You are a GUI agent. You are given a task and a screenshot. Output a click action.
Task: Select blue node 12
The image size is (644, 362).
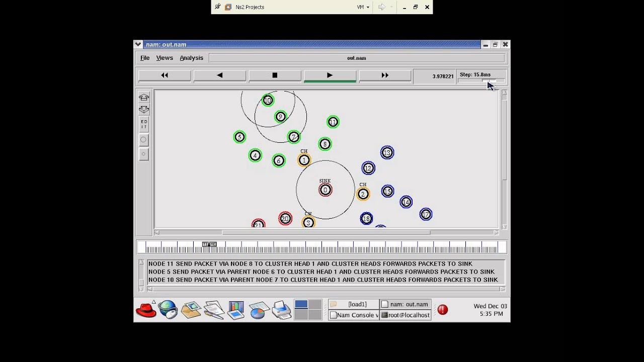(368, 168)
